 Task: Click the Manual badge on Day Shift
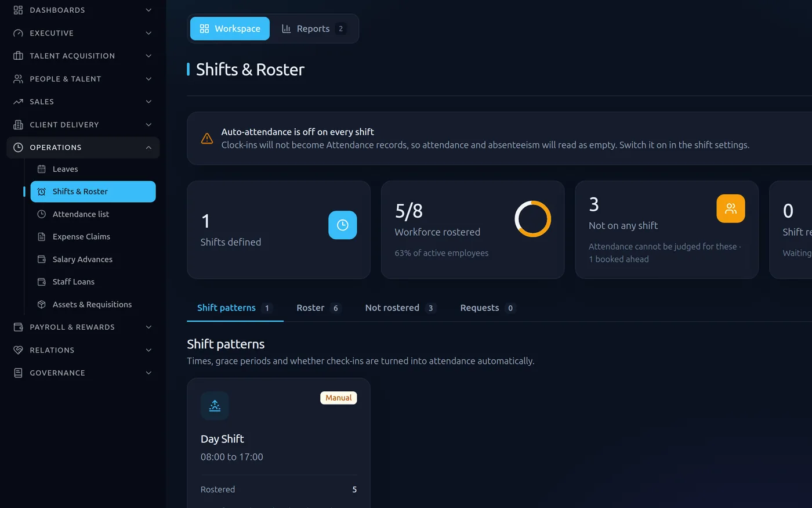click(339, 398)
